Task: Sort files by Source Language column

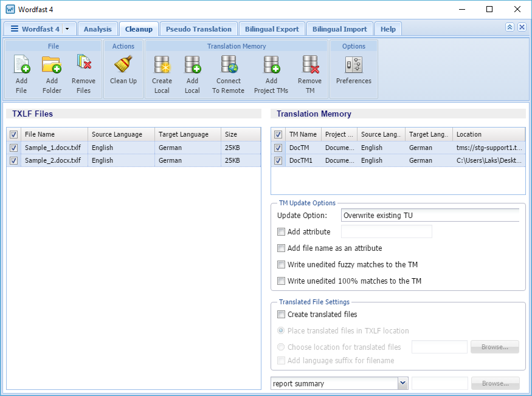Action: 121,134
